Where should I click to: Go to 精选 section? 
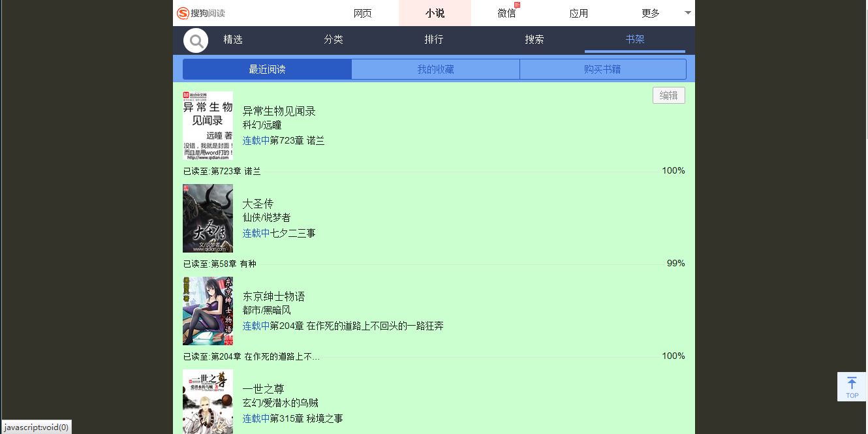(233, 40)
